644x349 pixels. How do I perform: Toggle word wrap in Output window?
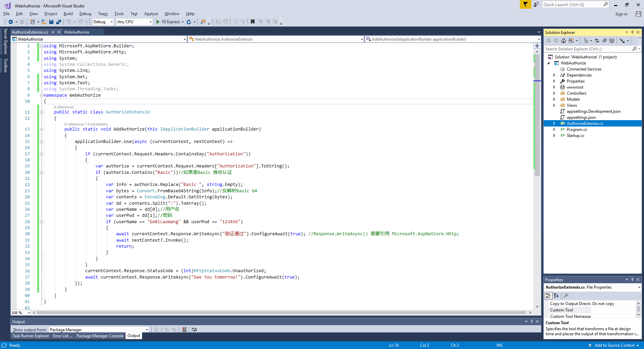pyautogui.click(x=194, y=330)
